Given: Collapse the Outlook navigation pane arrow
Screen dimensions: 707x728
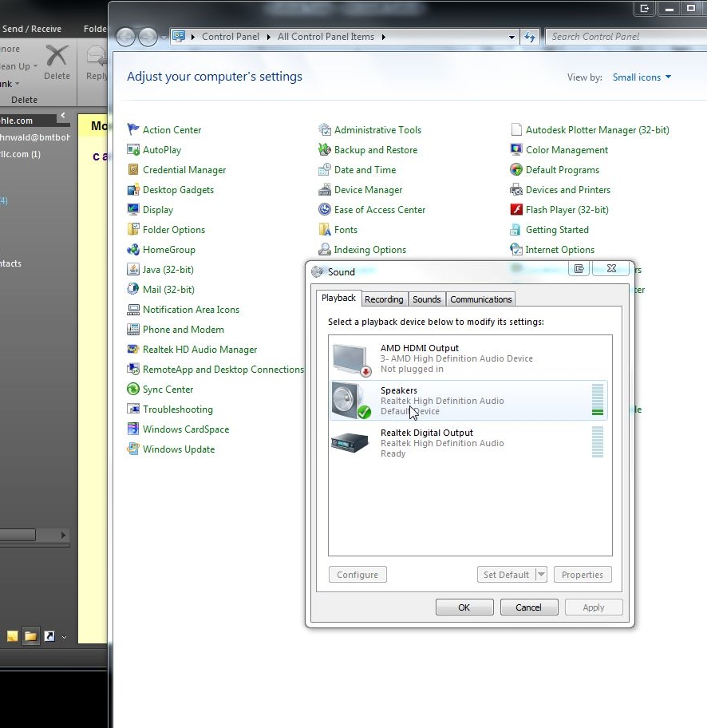Looking at the screenshot, I should (63, 115).
